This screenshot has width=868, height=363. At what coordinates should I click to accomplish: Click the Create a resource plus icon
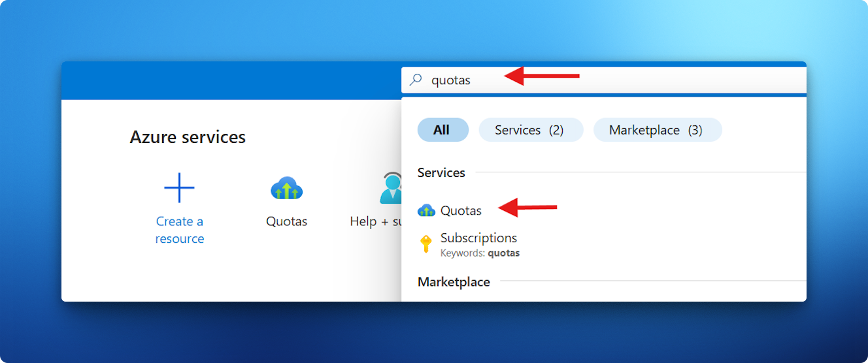[x=179, y=189]
